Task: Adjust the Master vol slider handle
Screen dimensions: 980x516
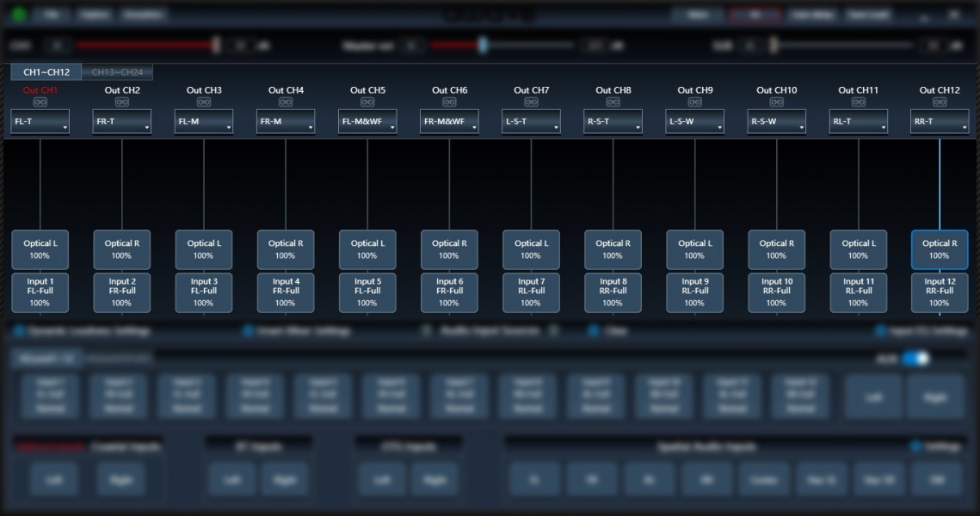Action: 483,45
